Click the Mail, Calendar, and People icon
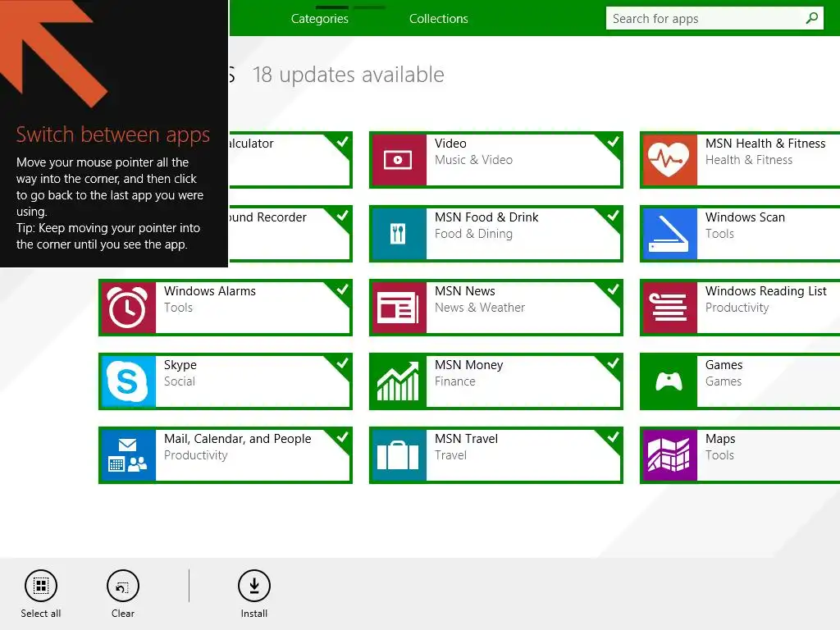The image size is (840, 630). (x=127, y=455)
